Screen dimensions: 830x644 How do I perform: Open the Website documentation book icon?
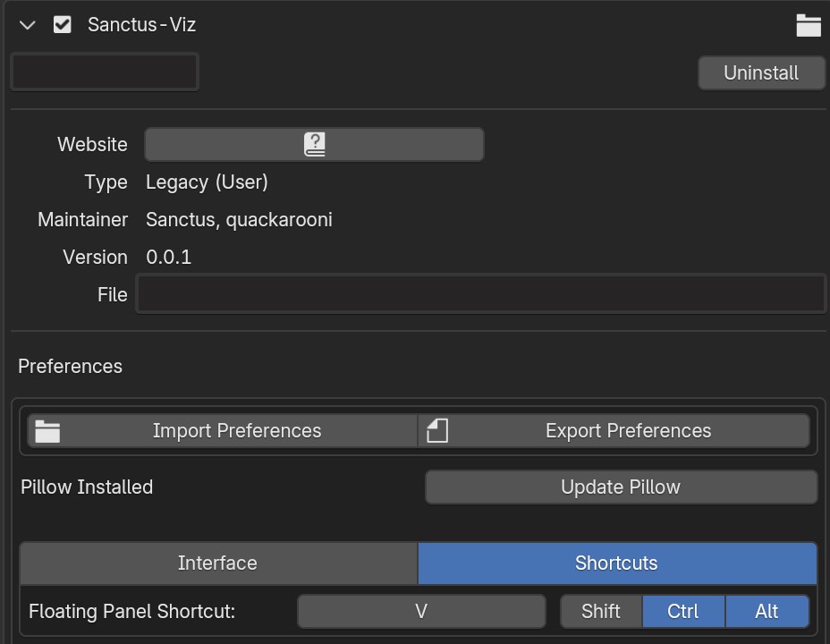coord(314,144)
